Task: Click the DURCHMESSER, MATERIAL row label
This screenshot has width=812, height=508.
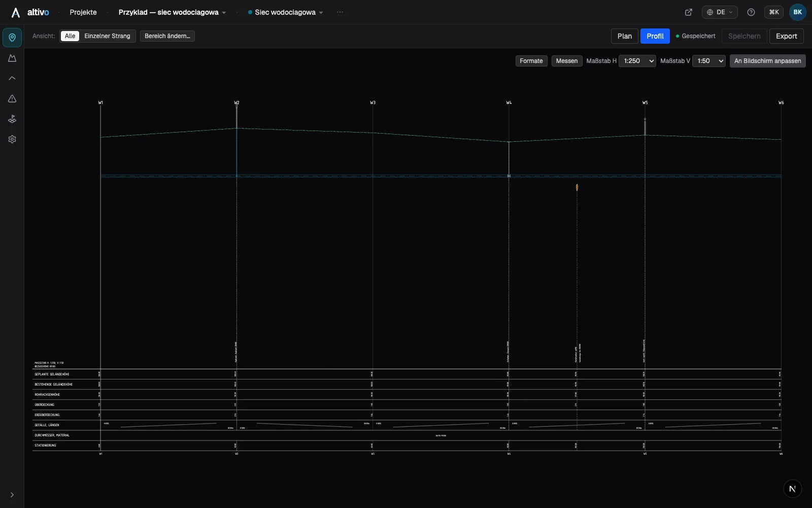Action: [52, 435]
